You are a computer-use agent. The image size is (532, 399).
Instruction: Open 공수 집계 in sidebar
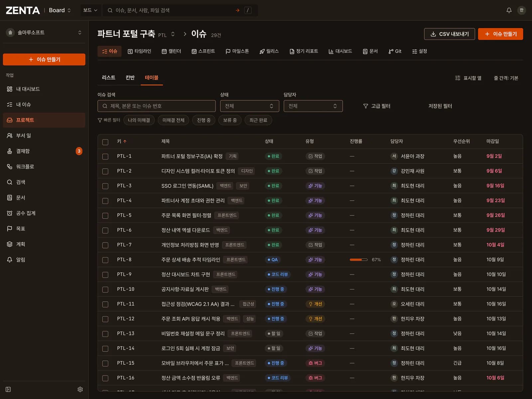44,213
